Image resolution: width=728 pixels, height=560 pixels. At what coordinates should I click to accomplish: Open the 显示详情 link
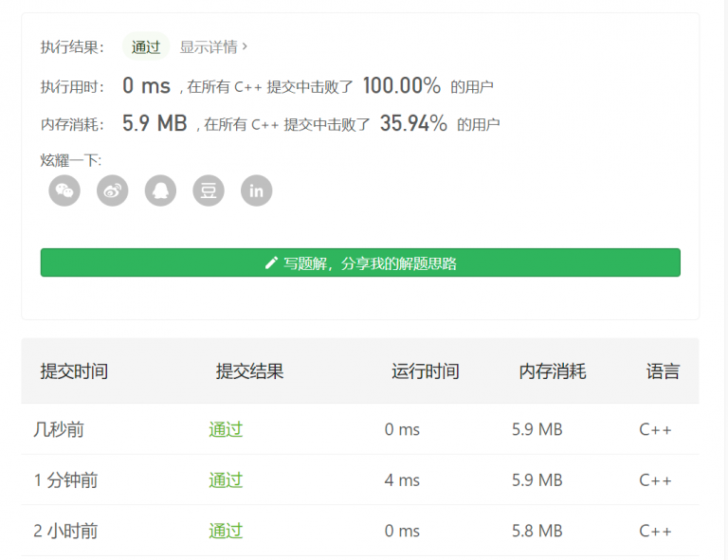[209, 46]
